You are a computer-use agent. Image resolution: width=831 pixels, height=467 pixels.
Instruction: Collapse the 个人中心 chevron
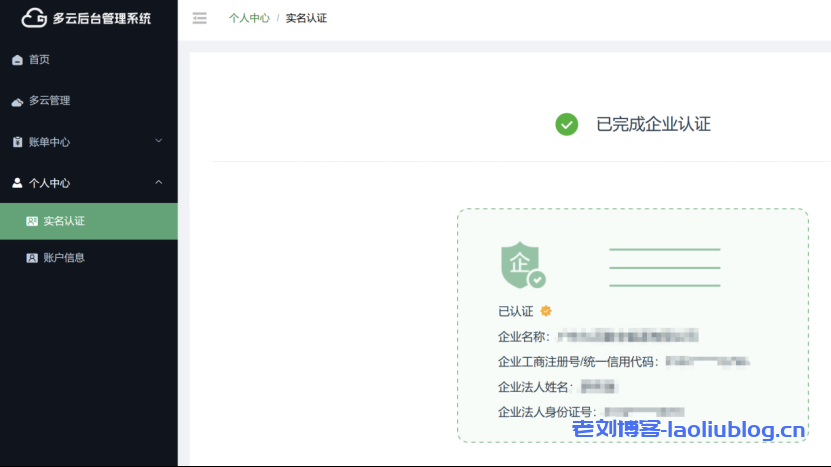coord(158,182)
